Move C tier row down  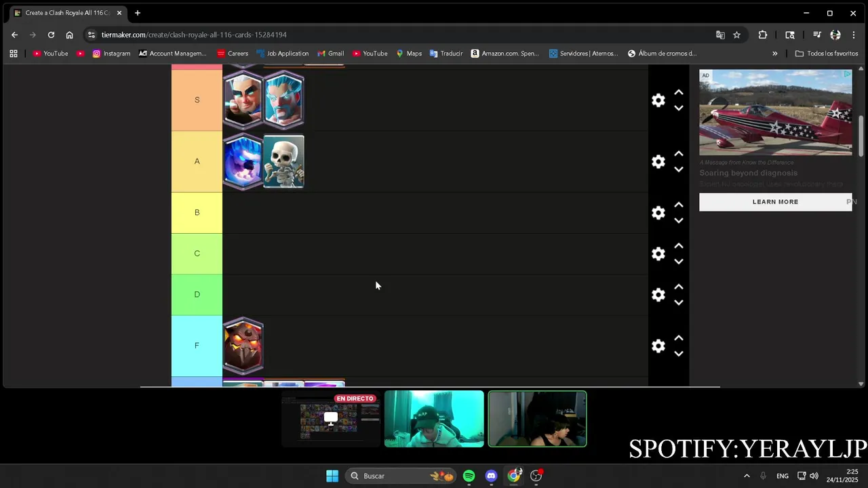679,262
